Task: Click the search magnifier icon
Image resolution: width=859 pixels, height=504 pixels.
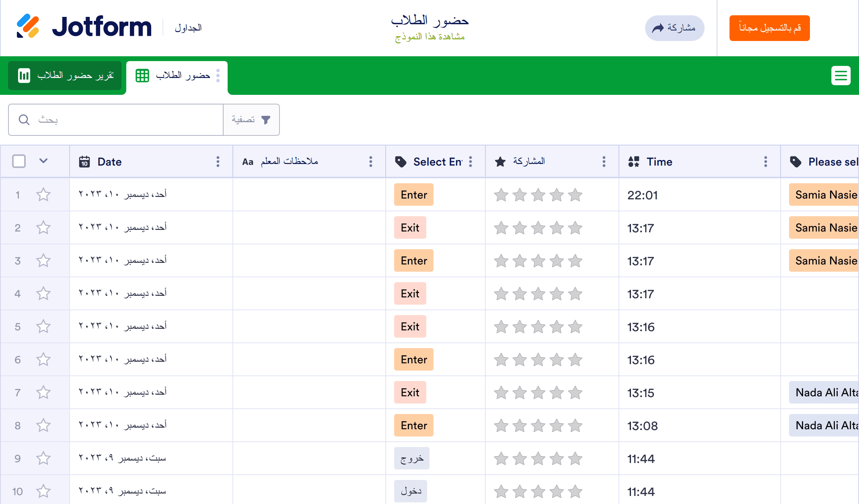Action: pyautogui.click(x=24, y=120)
